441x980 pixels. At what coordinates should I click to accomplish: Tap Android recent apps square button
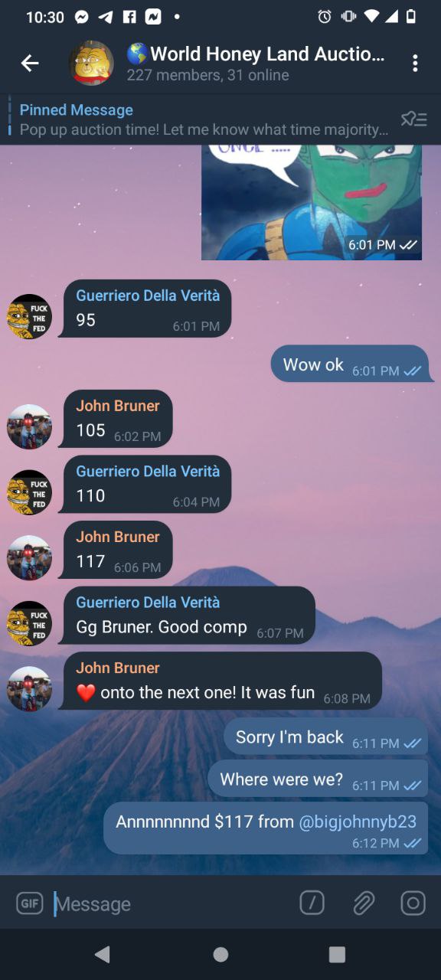(x=337, y=954)
